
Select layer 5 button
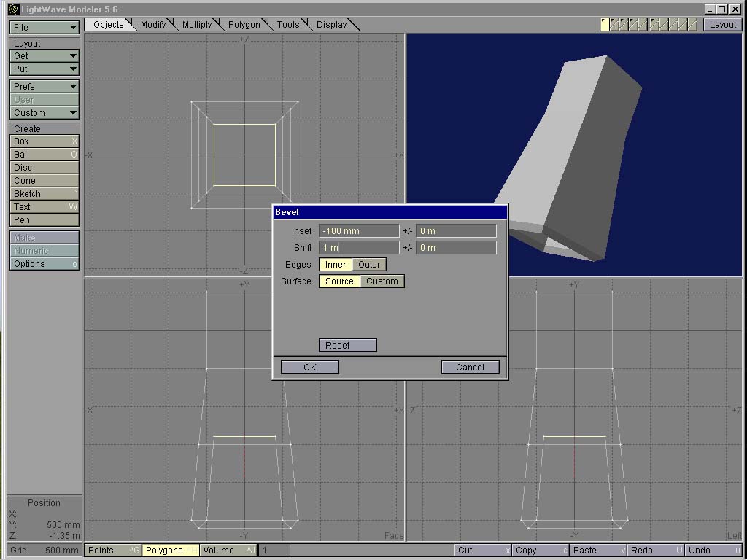coord(643,24)
